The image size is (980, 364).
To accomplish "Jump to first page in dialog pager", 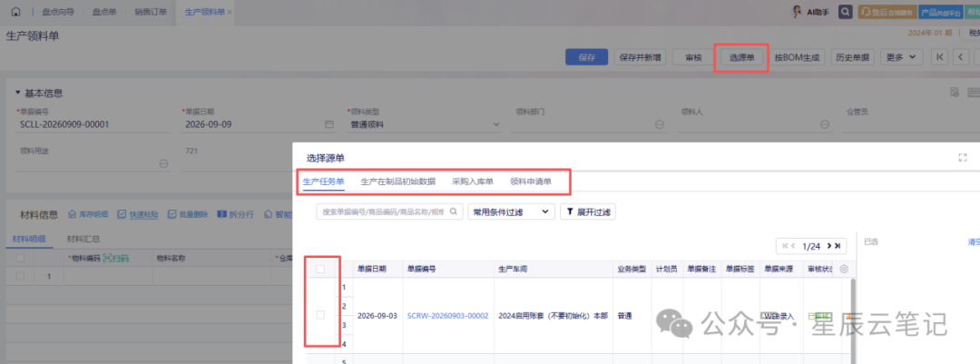I will pyautogui.click(x=784, y=246).
